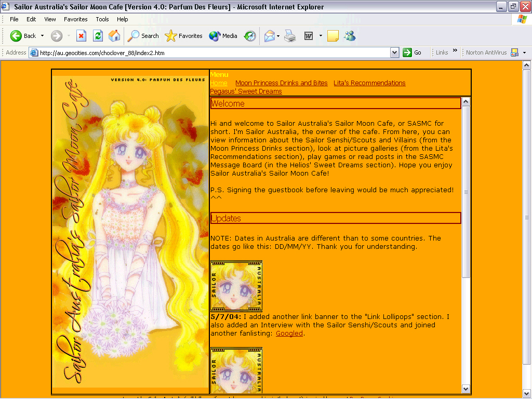Click the Forward arrow button

(57, 36)
